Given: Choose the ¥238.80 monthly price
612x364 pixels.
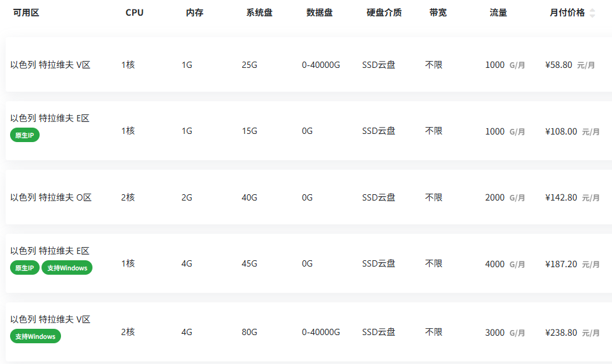Looking at the screenshot, I should [x=561, y=333].
